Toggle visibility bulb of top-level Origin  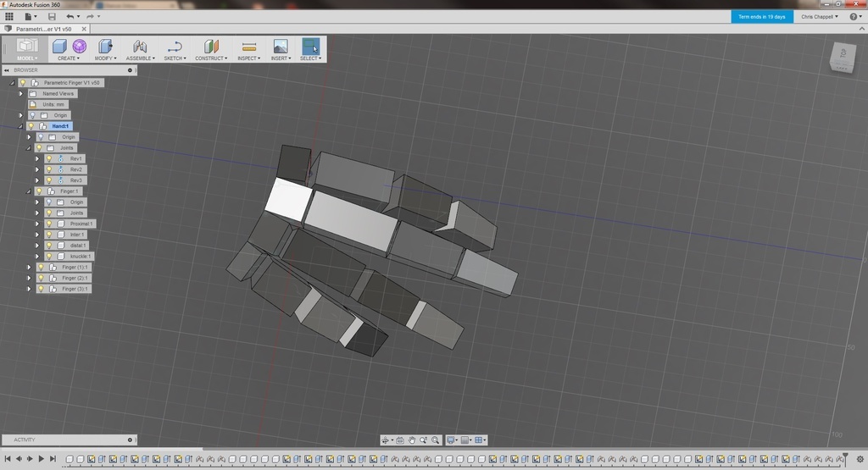click(32, 115)
